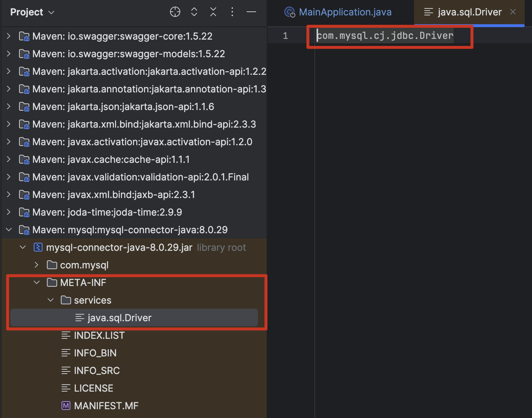The image size is (532, 418).
Task: Click Maven: javax.cache:cache-api:1.1.1 label
Action: pyautogui.click(x=111, y=159)
